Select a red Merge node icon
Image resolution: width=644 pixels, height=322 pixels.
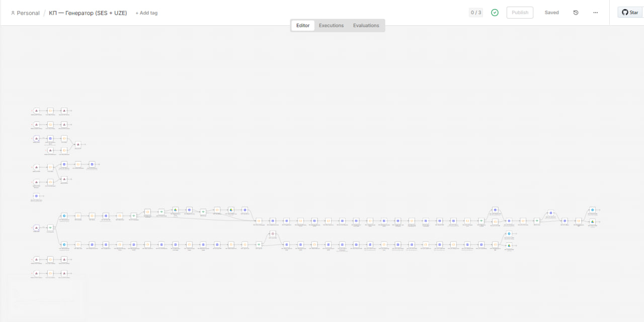pyautogui.click(x=273, y=233)
